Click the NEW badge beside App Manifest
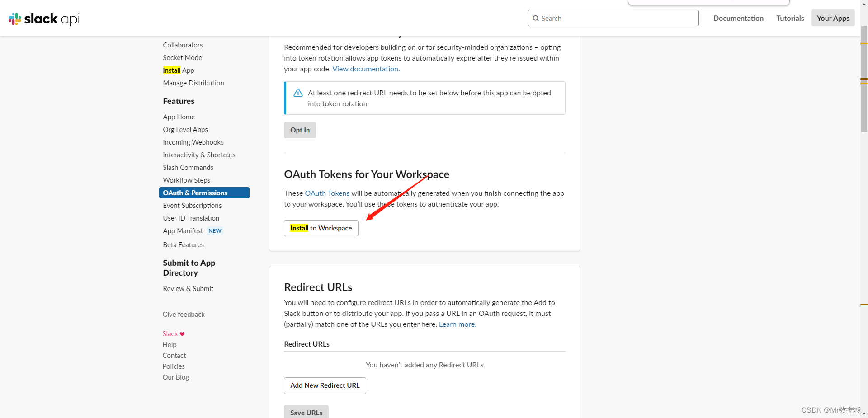This screenshot has height=418, width=868. click(x=215, y=231)
